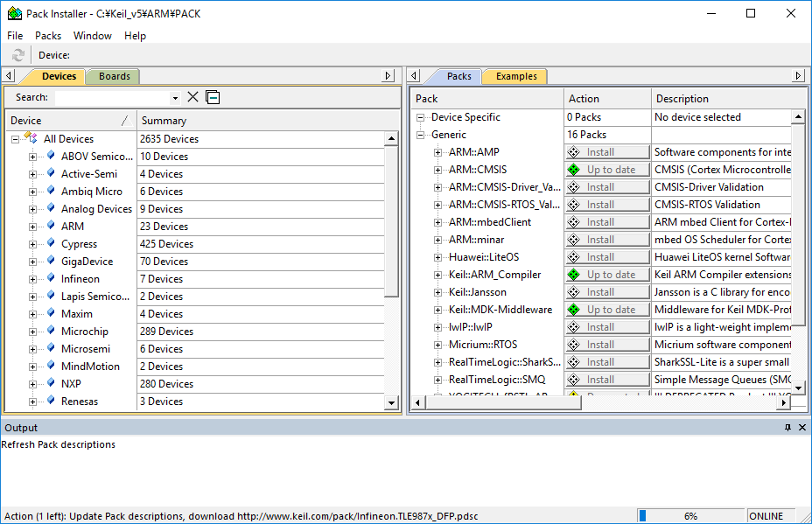Open the Help menu
This screenshot has width=812, height=524.
(x=135, y=35)
